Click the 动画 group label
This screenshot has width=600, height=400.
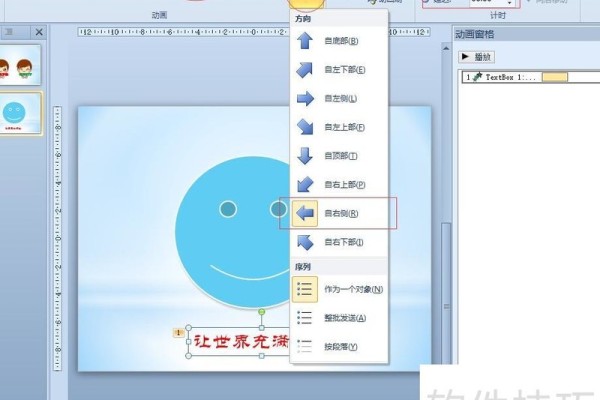coord(159,15)
